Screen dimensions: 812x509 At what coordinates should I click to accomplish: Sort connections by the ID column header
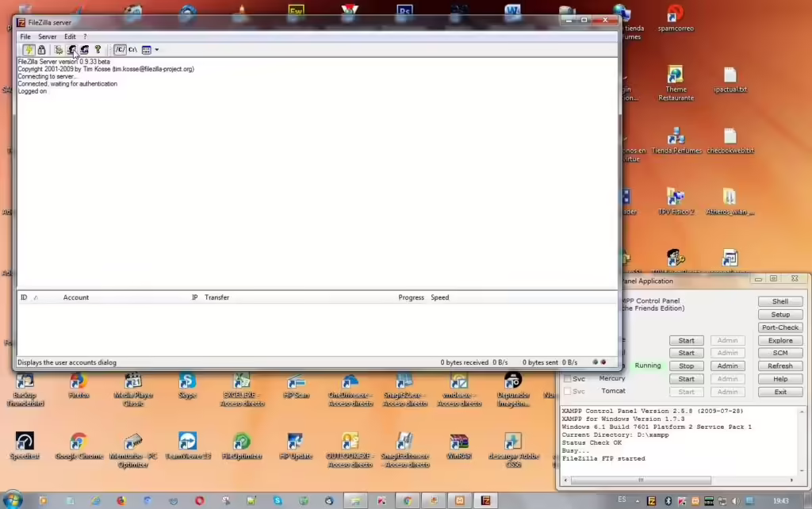24,297
